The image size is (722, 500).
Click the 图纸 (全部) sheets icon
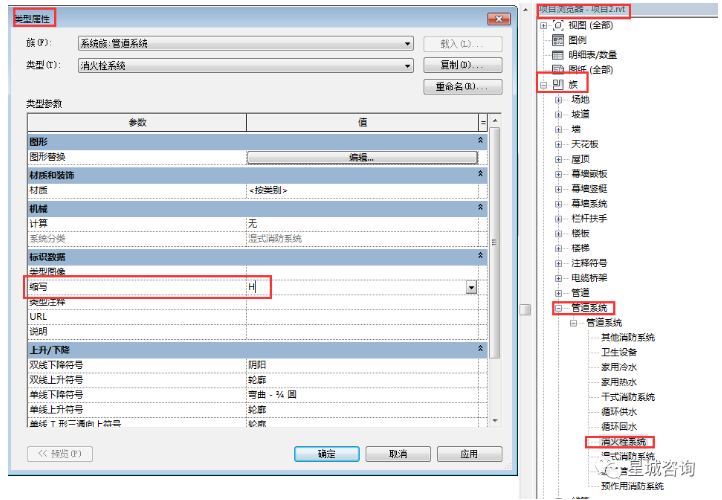tap(558, 70)
